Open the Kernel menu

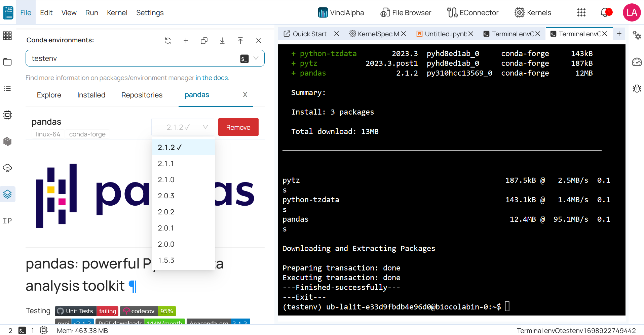tap(117, 13)
